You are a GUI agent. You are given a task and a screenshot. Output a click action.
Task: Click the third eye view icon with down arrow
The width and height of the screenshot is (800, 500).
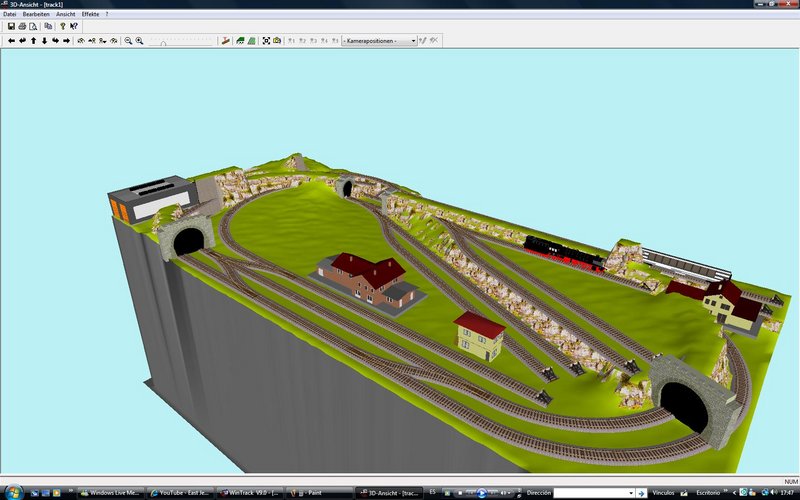point(103,40)
